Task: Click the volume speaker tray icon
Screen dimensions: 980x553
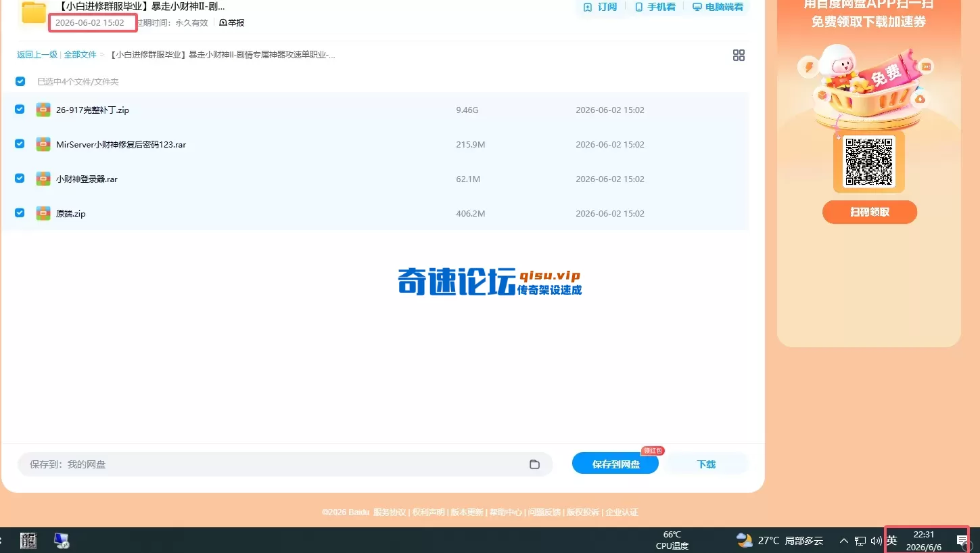Action: pyautogui.click(x=877, y=540)
